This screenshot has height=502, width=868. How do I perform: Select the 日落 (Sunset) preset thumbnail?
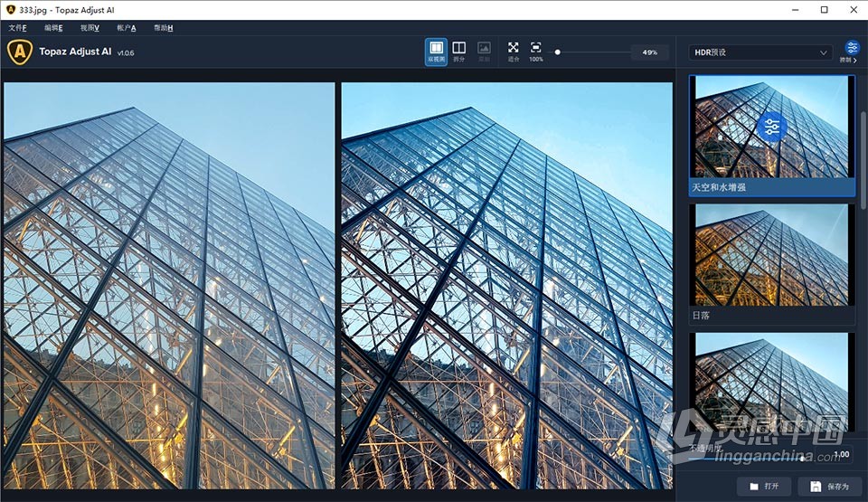(771, 256)
